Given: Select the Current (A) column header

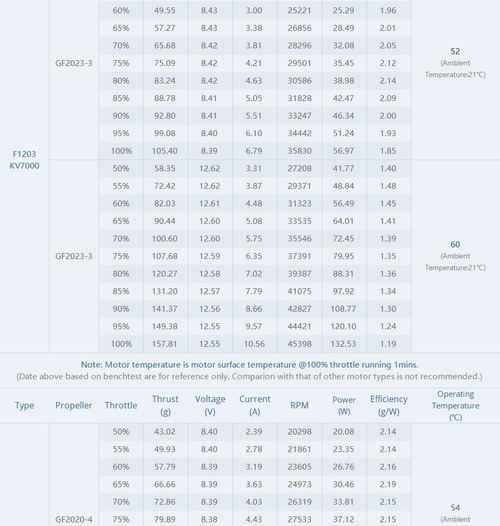Looking at the screenshot, I should click(255, 405).
